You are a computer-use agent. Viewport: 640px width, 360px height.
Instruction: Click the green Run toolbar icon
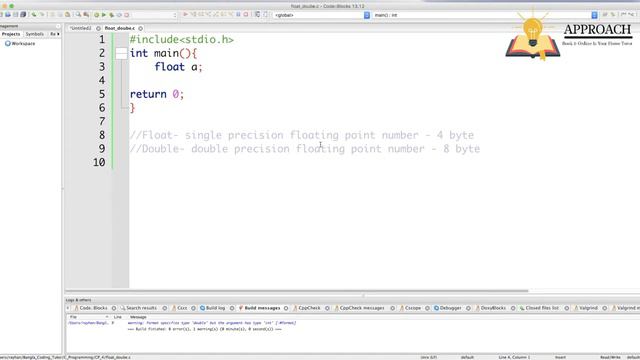[x=104, y=15]
